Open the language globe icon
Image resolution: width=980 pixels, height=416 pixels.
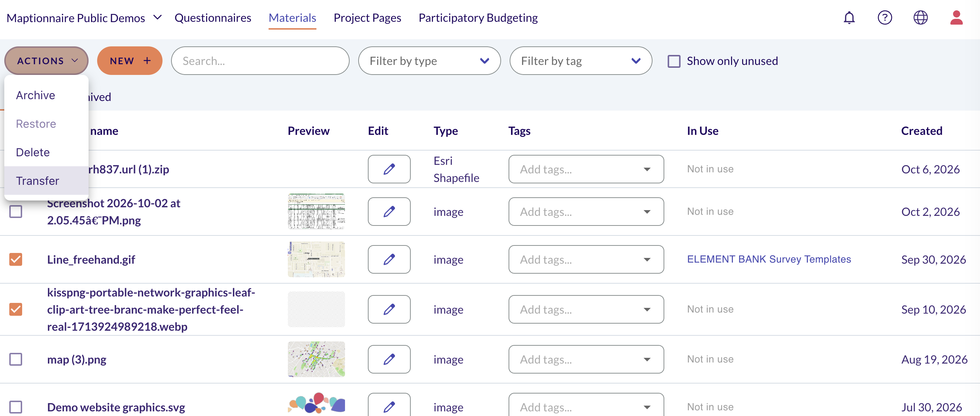[921, 18]
